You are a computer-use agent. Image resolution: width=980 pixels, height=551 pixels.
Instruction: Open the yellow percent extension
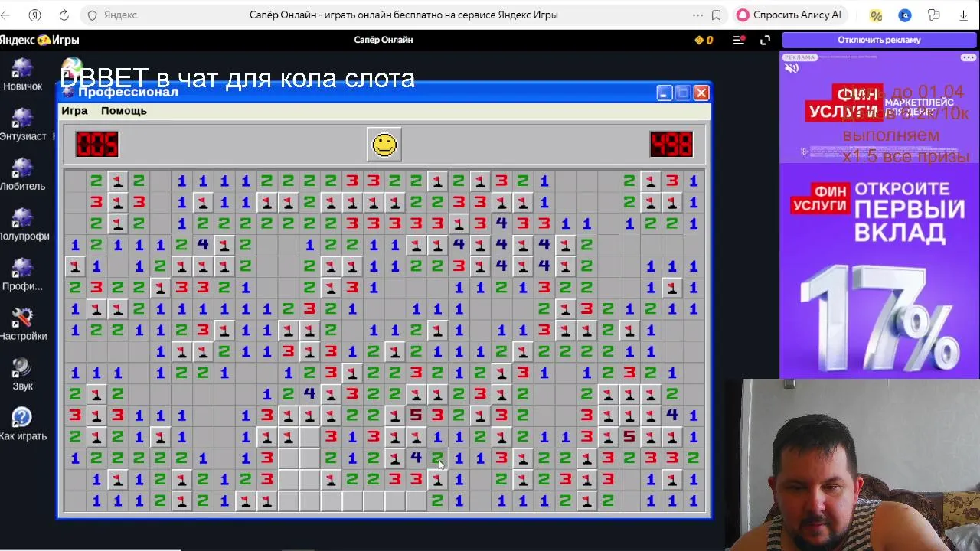point(876,15)
